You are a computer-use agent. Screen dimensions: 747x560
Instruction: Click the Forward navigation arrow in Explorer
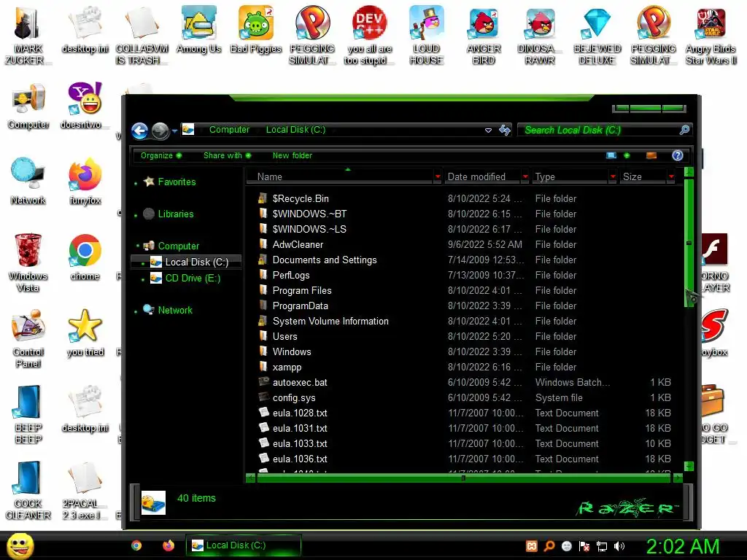[160, 131]
